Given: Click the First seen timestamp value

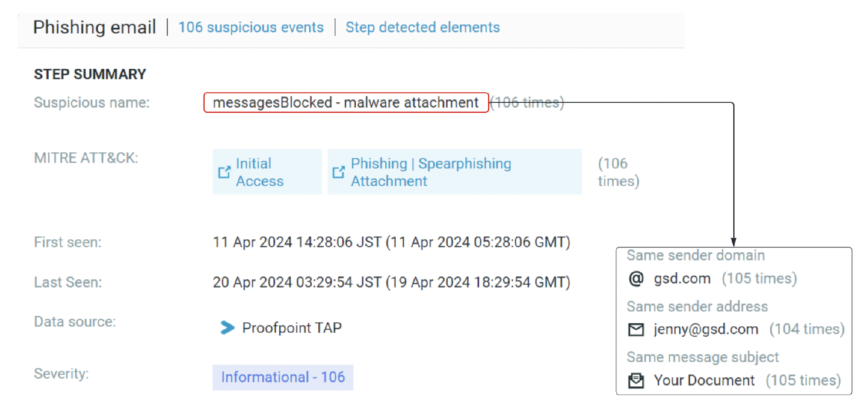Looking at the screenshot, I should coord(391,242).
